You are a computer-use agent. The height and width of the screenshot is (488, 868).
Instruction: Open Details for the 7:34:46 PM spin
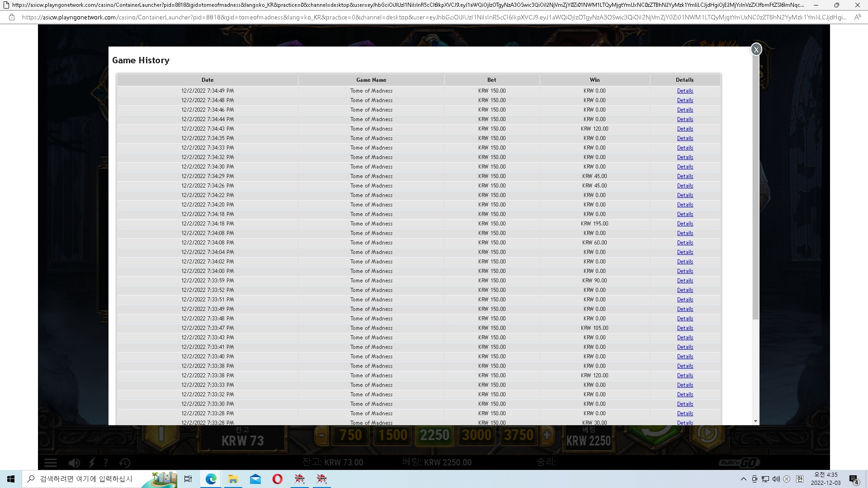(685, 110)
